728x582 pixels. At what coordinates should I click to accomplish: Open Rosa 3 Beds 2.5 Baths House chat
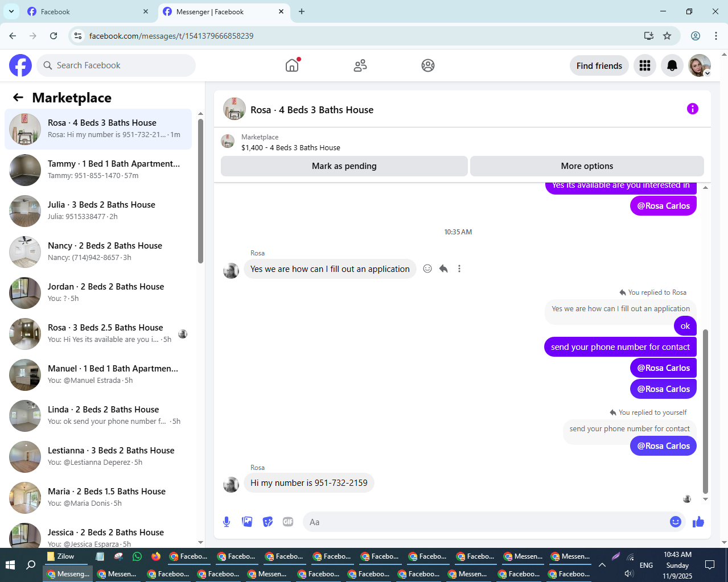(98, 334)
